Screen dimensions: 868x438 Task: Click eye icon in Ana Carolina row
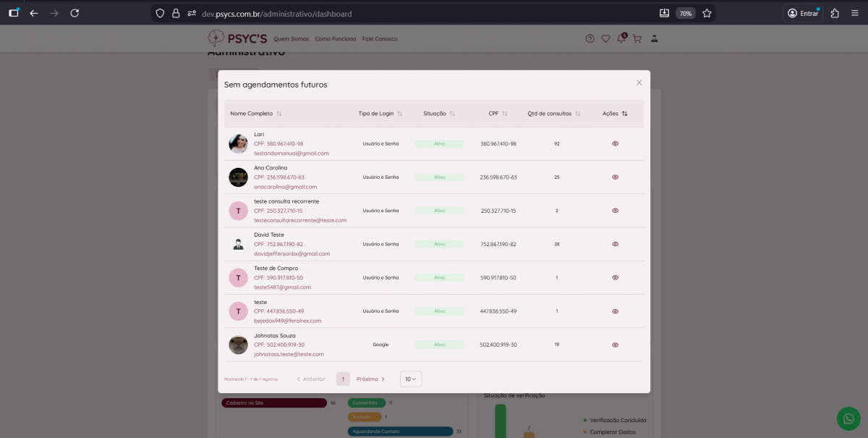615,177
